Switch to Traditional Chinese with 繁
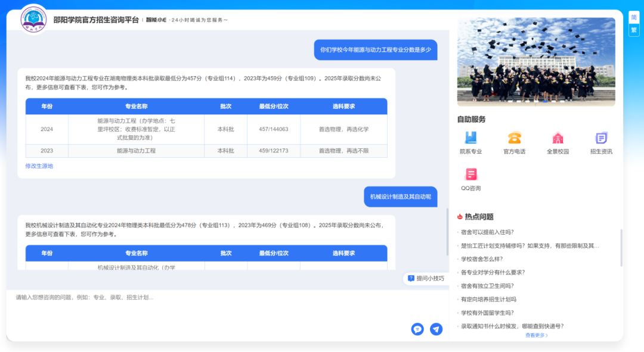 633,30
